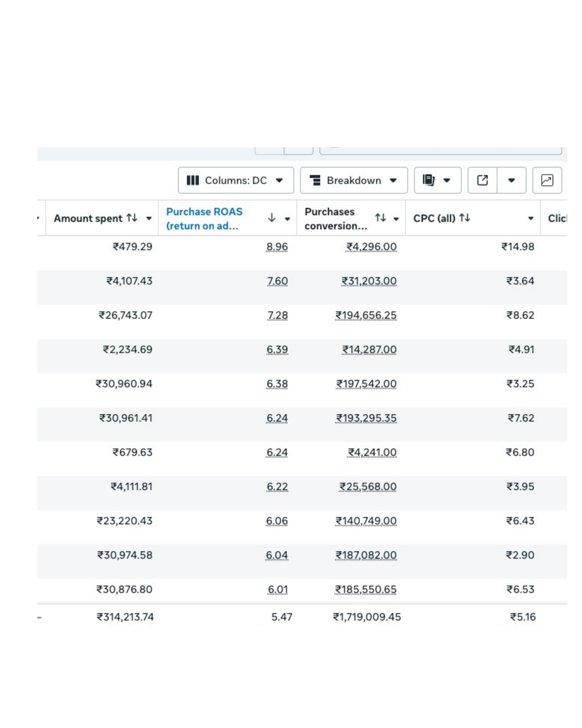Open the Breakdown dropdown
The width and height of the screenshot is (582, 728).
(x=354, y=180)
